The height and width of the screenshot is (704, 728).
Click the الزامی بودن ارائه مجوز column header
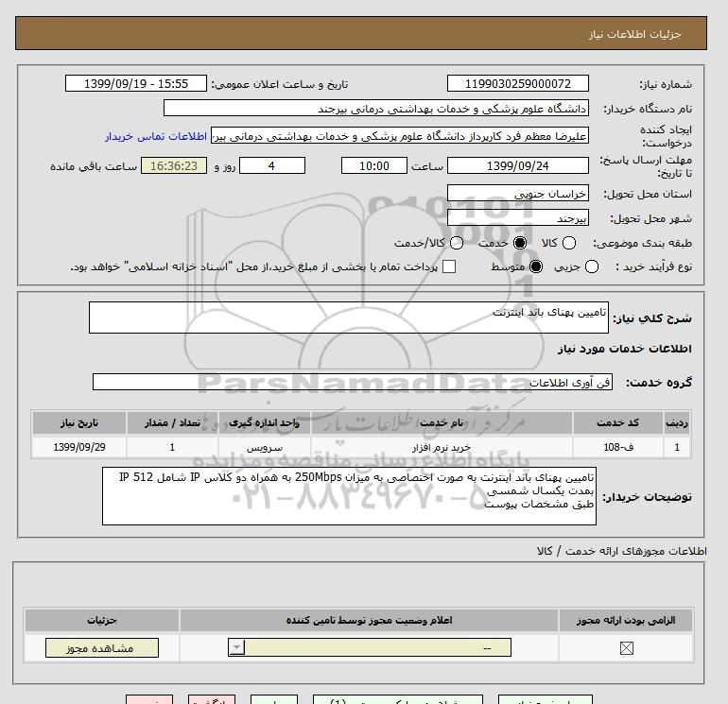(x=626, y=621)
